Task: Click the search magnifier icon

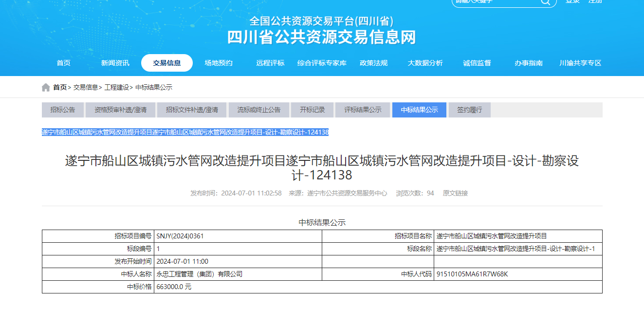Action: tap(545, 2)
